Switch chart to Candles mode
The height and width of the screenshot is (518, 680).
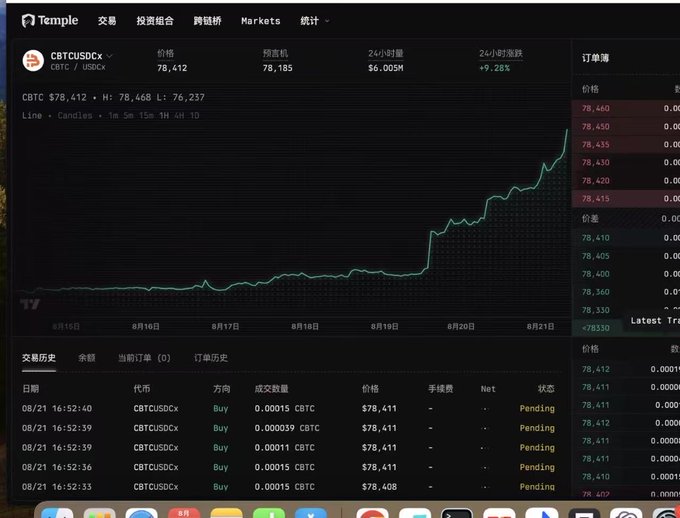[75, 115]
